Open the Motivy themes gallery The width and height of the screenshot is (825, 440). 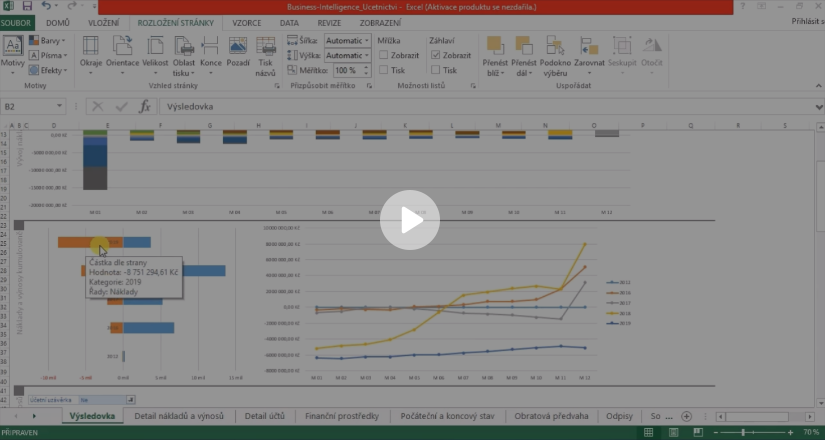(x=13, y=56)
